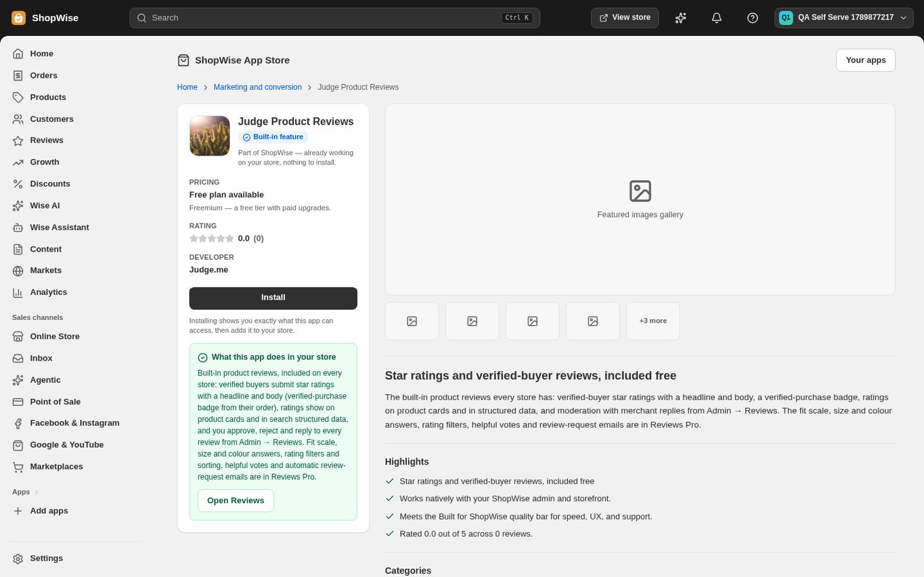Viewport: 924px width, 577px height.
Task: Click the ShopWise App Store bag icon
Action: coord(183,60)
